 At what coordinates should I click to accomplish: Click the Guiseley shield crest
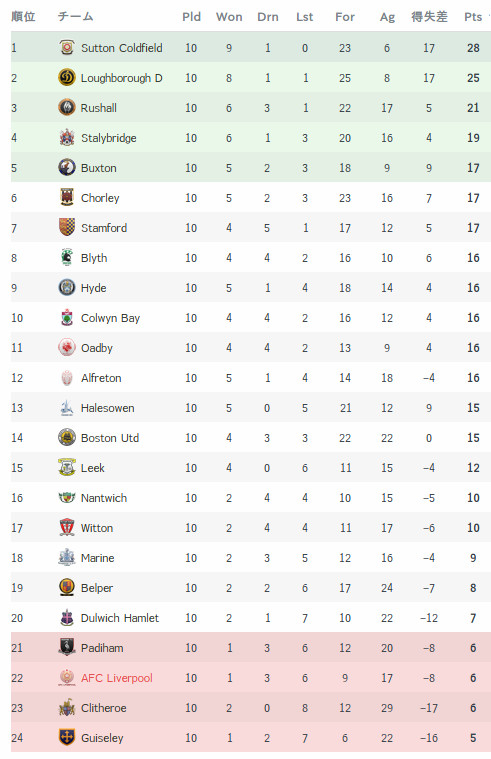click(67, 738)
